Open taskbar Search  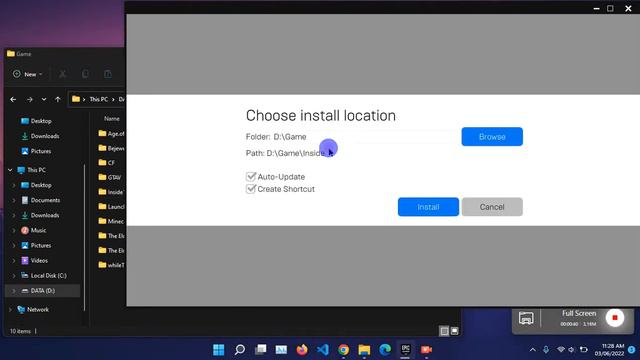point(240,350)
